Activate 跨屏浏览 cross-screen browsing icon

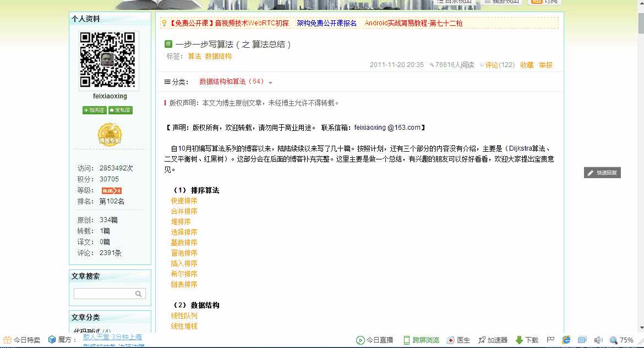point(420,339)
